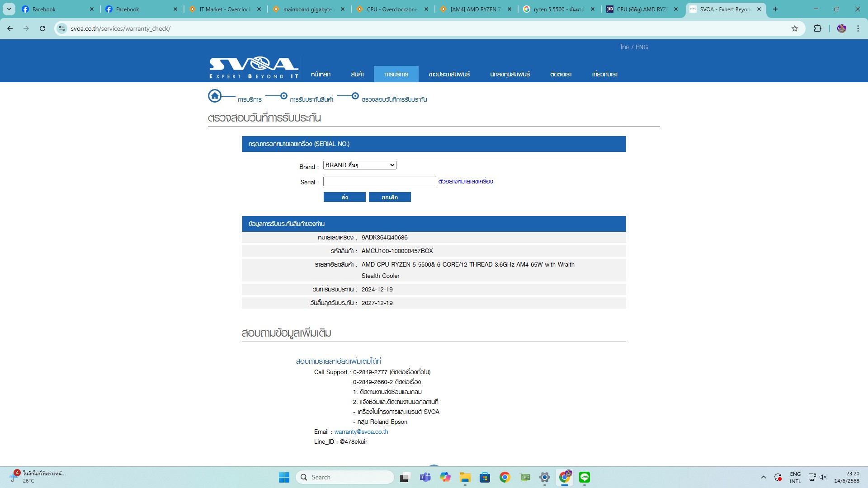Click the home icon in the breadcrumb

(215, 96)
